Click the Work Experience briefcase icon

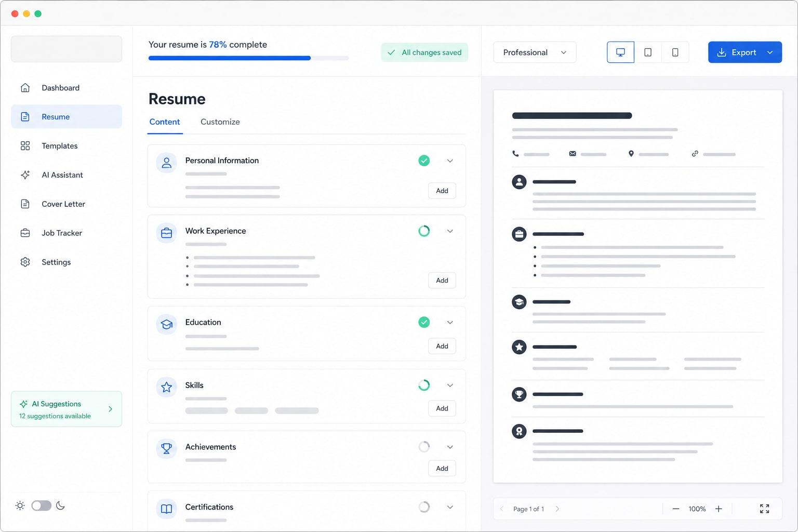tap(166, 233)
